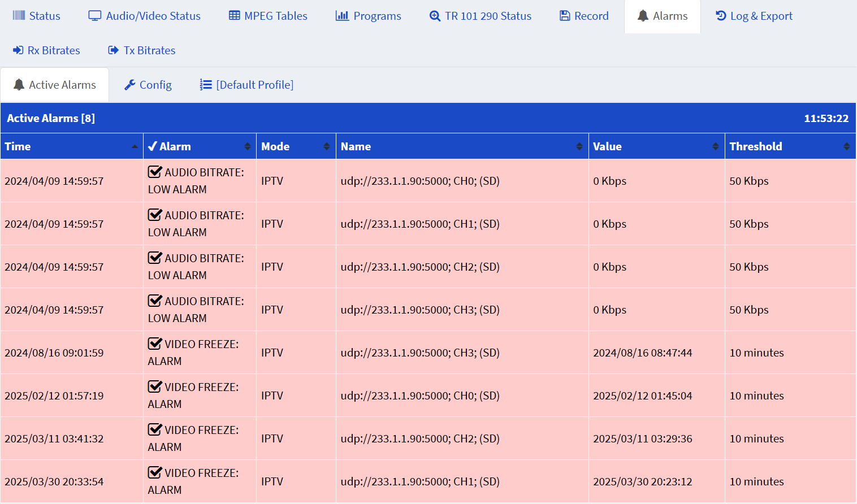Sort the table by Mode column

coord(296,146)
